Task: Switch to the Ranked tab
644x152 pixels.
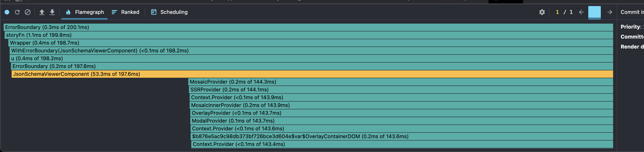Action: 125,12
